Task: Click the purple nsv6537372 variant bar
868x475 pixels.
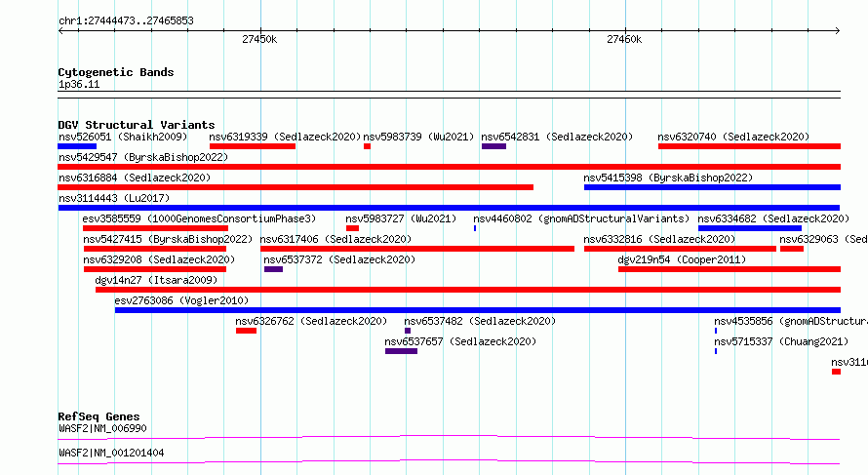Action: (273, 269)
